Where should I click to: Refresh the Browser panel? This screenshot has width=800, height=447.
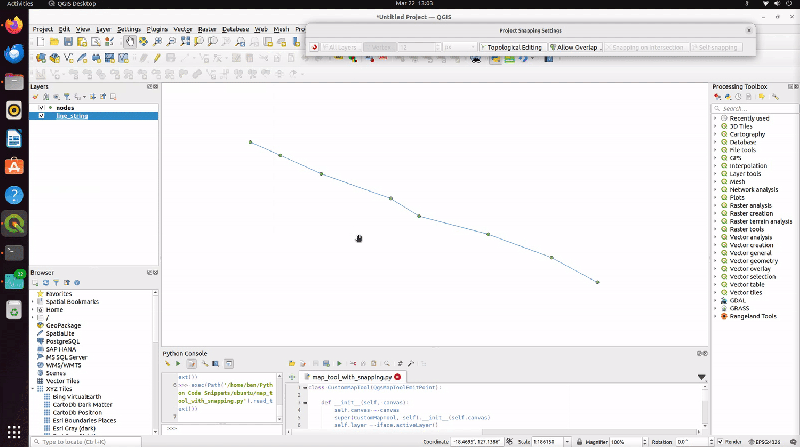click(46, 282)
